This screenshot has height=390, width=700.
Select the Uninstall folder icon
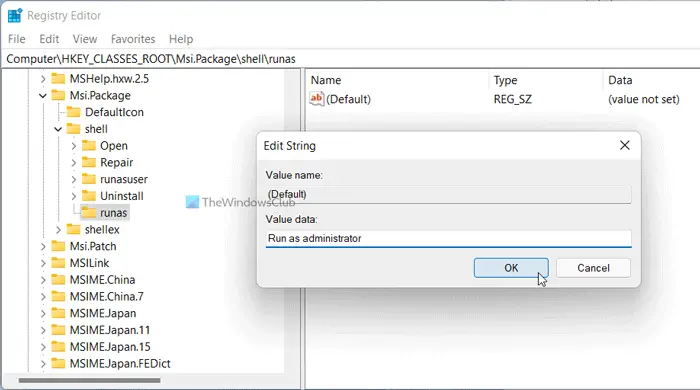tap(89, 195)
